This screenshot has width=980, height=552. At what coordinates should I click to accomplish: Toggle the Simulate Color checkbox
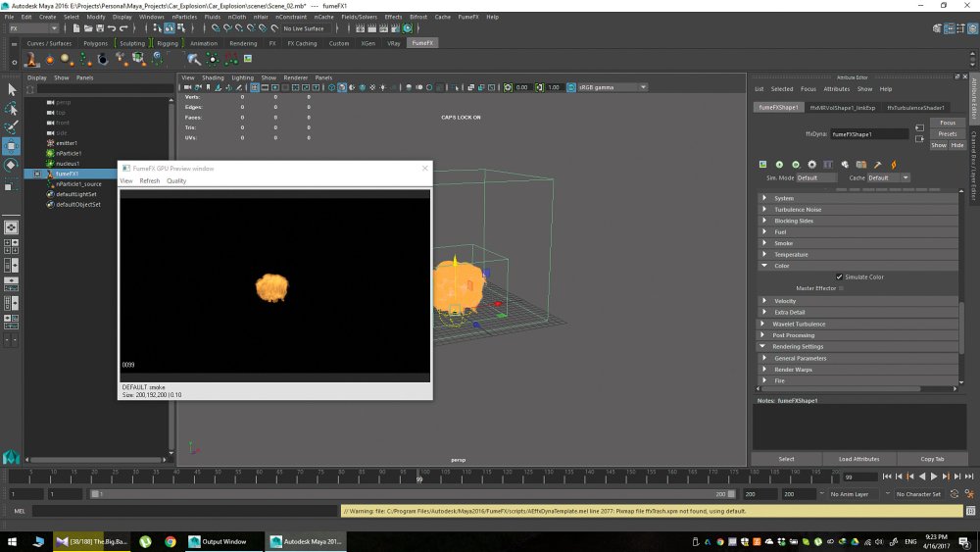click(x=840, y=276)
